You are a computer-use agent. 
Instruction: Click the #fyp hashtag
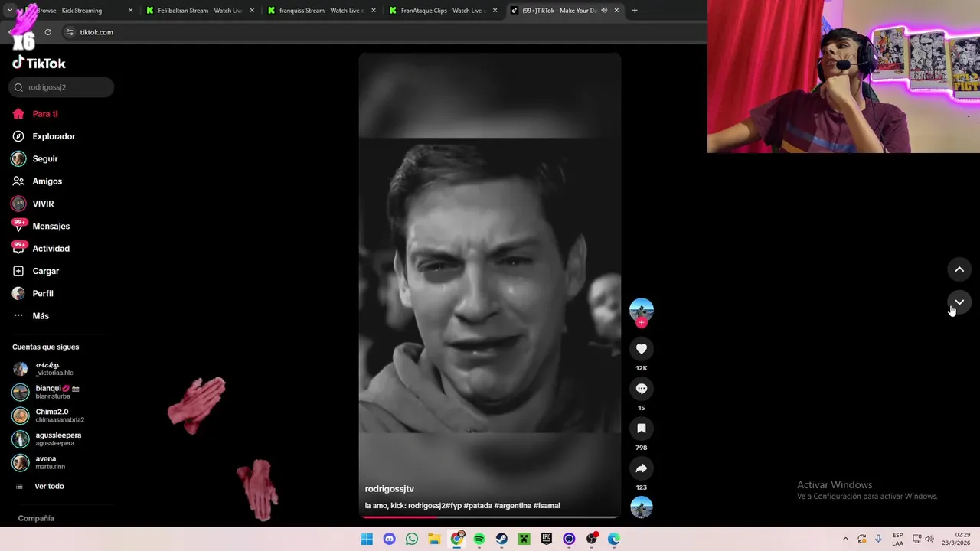tap(453, 506)
